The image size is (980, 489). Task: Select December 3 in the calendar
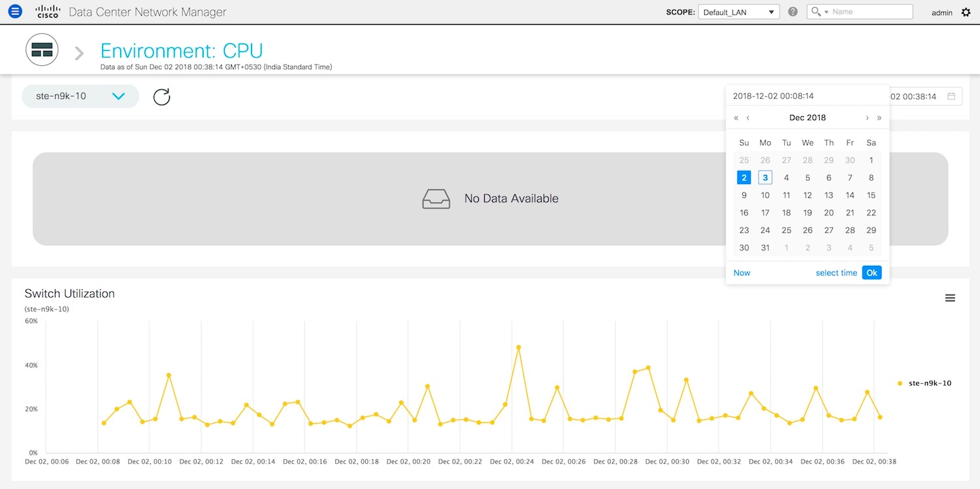pyautogui.click(x=765, y=178)
